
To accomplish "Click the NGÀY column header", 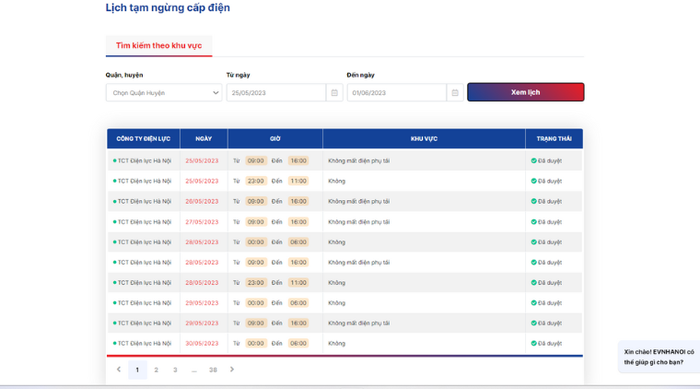I will [204, 139].
